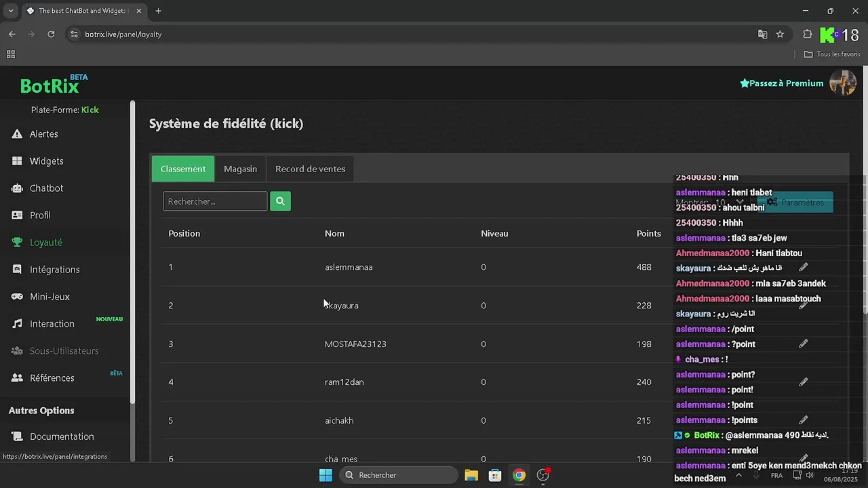This screenshot has width=868, height=488.
Task: Open the Widgets grid icon in sidebar
Action: pos(17,161)
